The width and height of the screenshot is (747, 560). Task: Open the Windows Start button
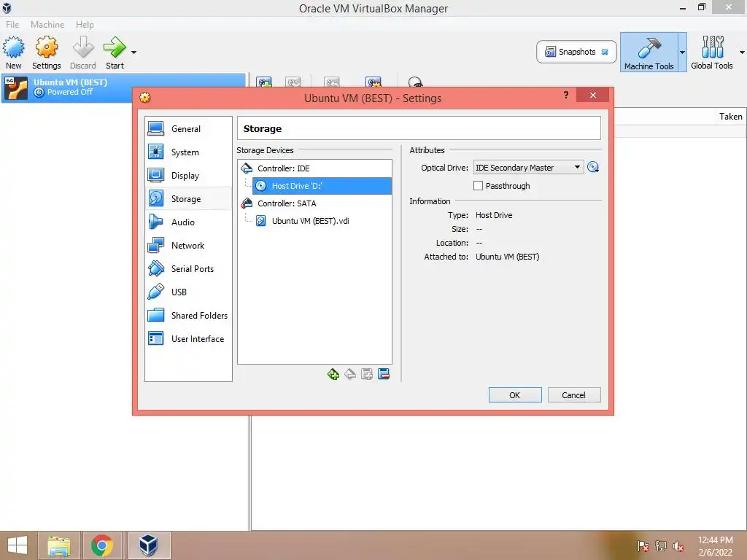pyautogui.click(x=18, y=545)
